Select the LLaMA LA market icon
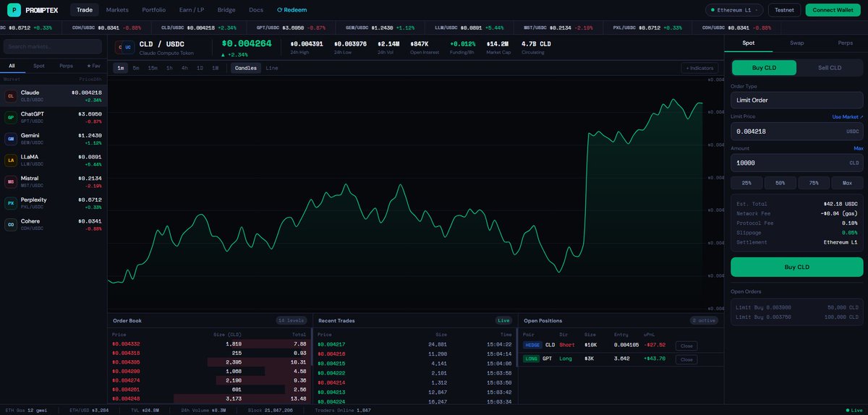The width and height of the screenshot is (868, 415). coord(11,160)
